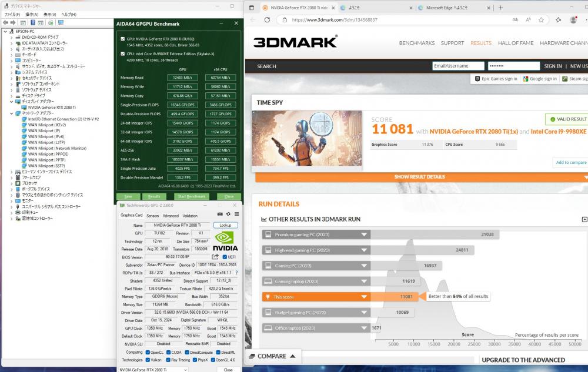Click the update driver icon in Device Manager toolbar

click(51, 23)
